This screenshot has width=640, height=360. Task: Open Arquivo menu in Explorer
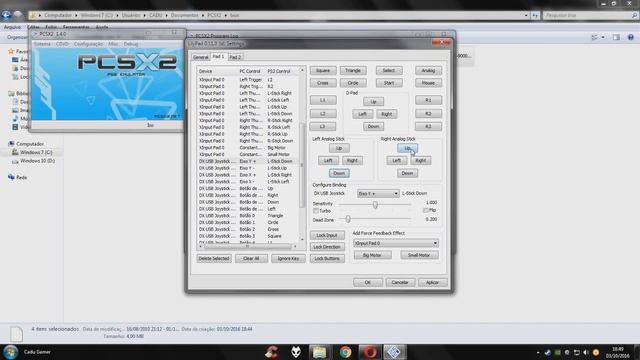[12, 27]
